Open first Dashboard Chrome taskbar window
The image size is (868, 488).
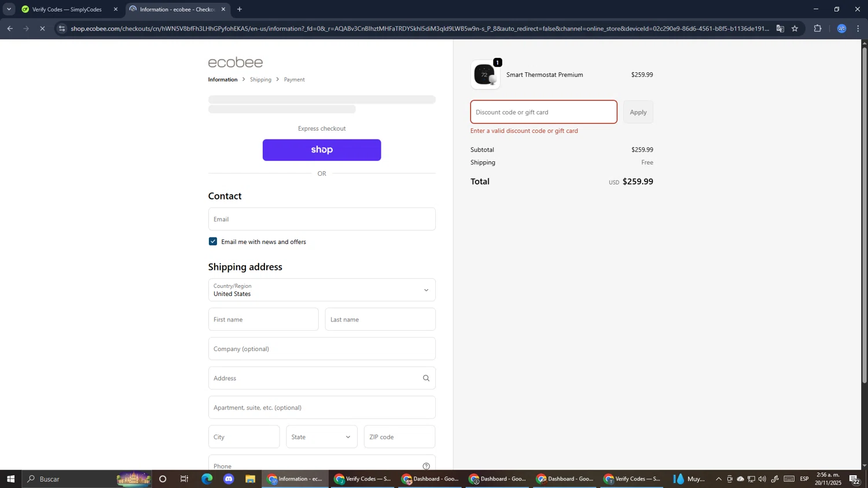click(430, 479)
